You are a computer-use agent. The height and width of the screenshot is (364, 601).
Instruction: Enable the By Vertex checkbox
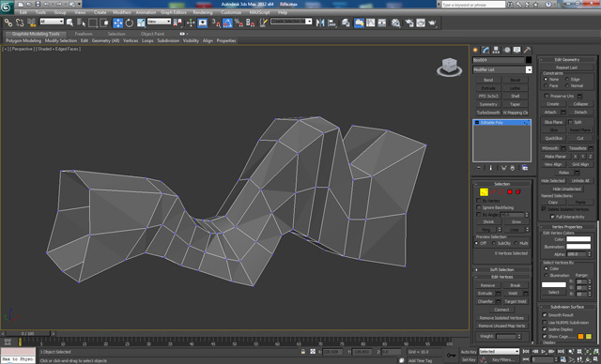(478, 201)
